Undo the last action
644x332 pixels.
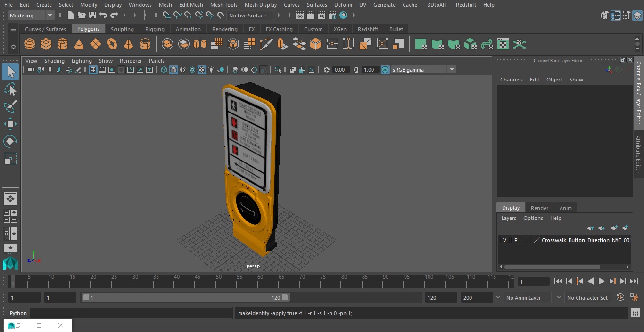point(103,16)
